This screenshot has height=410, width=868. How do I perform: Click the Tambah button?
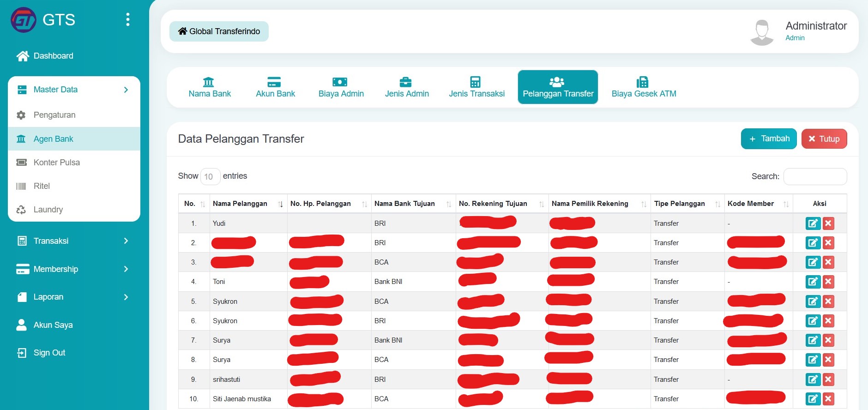(x=769, y=139)
